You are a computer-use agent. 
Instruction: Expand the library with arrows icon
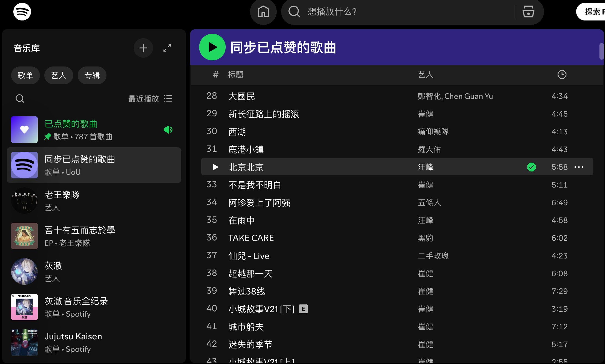[167, 48]
